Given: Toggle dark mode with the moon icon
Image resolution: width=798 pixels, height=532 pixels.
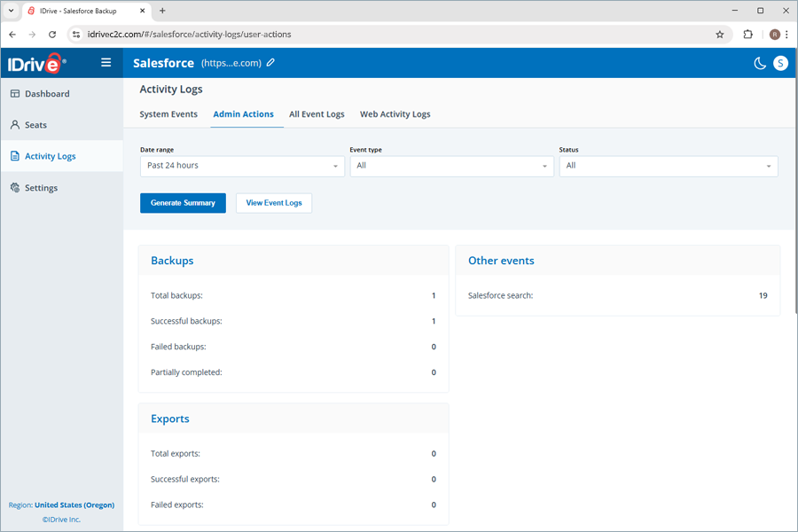Looking at the screenshot, I should [x=760, y=63].
